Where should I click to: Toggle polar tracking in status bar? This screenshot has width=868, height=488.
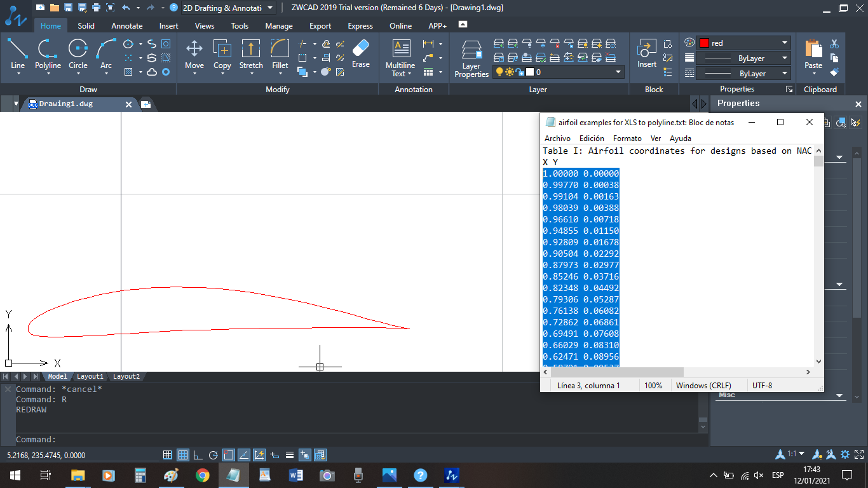pos(214,455)
